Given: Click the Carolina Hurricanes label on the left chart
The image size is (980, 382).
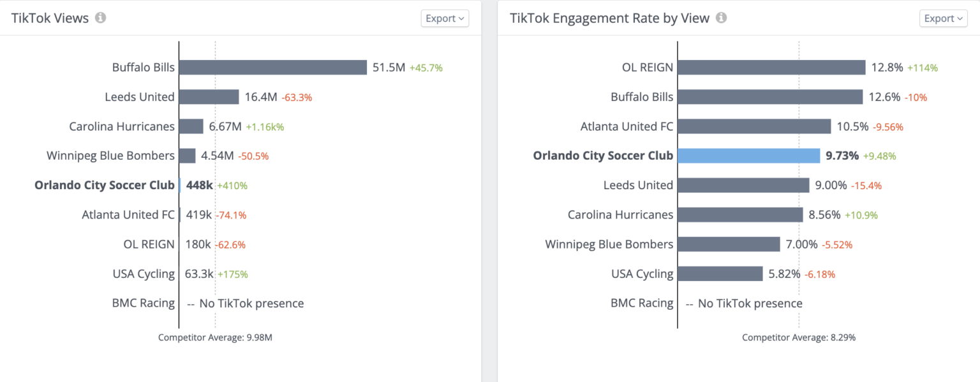Looking at the screenshot, I should coord(121,126).
